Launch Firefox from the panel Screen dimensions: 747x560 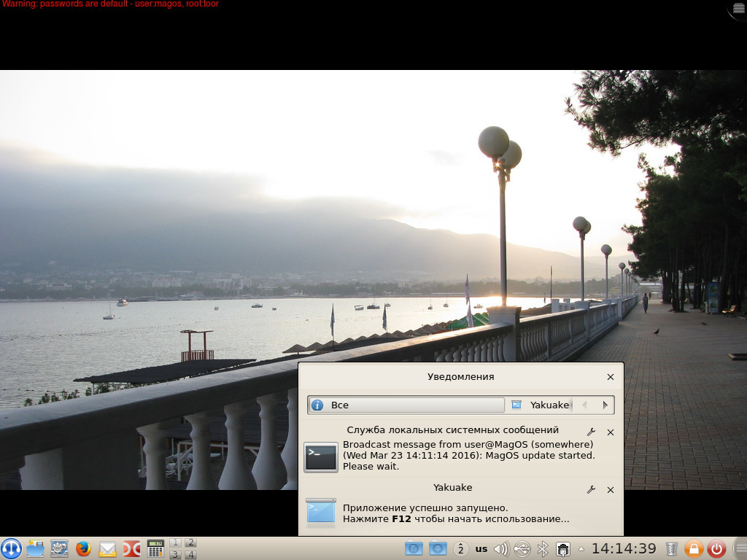pos(83,548)
